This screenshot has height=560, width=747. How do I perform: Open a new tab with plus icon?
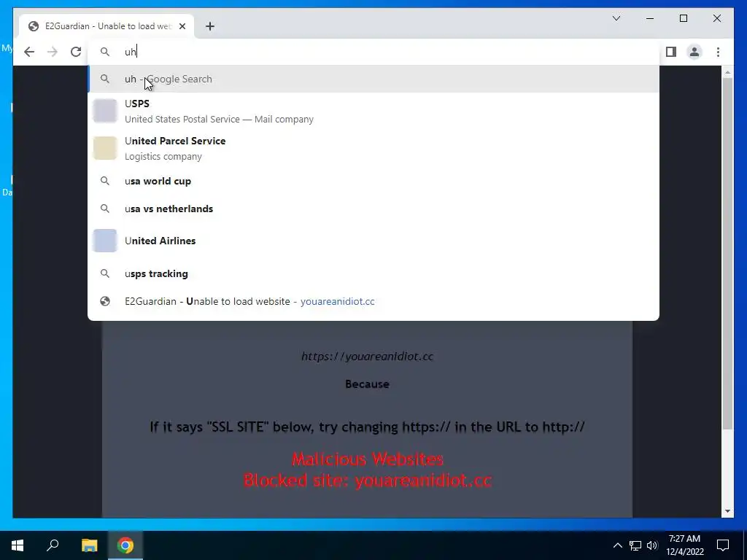coord(210,26)
